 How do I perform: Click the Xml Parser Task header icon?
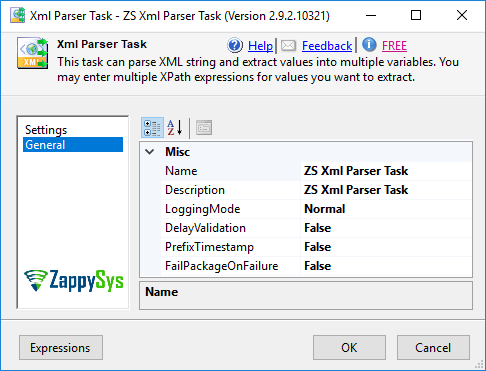point(33,53)
